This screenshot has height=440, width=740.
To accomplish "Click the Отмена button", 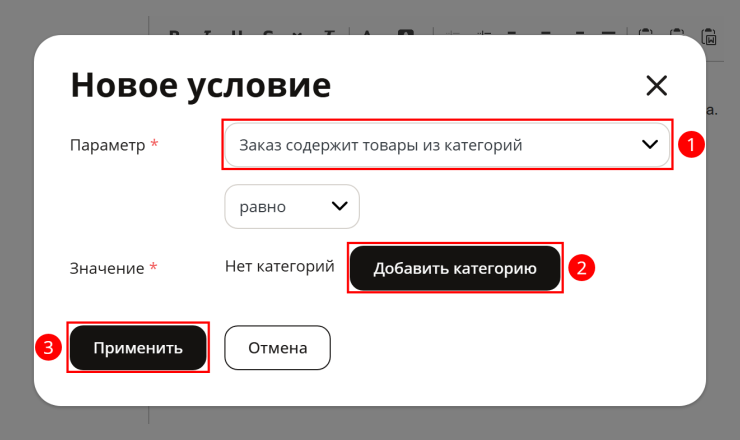I will coord(278,347).
